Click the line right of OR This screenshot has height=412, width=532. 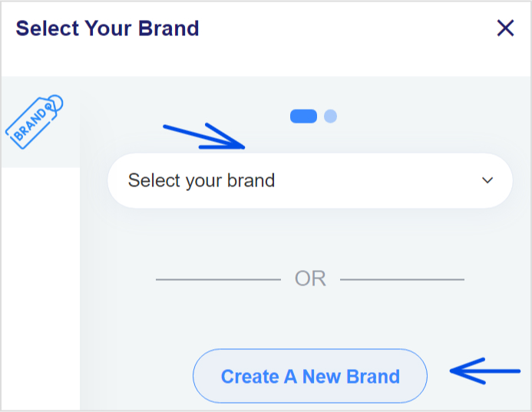[x=402, y=279]
